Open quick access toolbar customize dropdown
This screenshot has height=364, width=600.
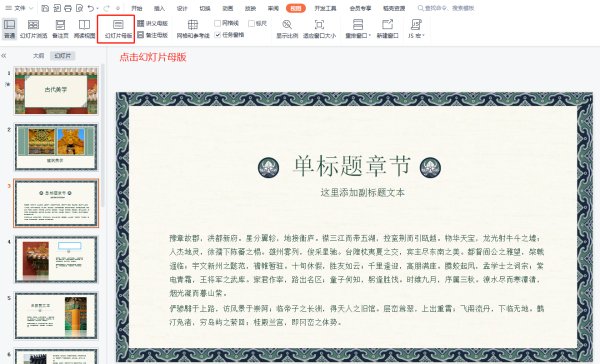(118, 8)
